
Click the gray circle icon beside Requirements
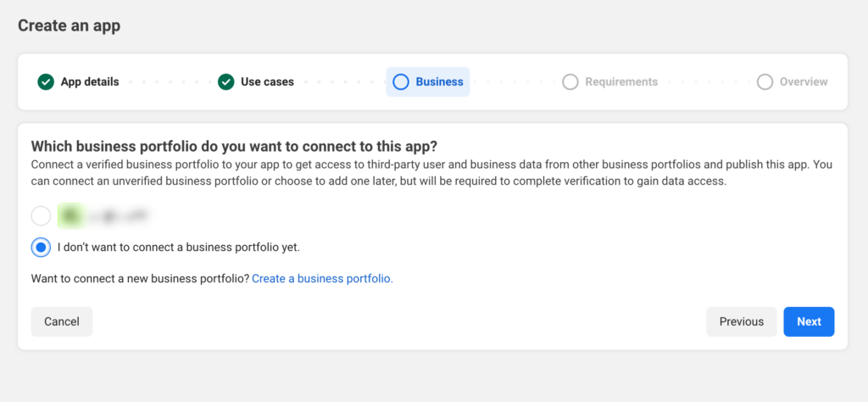coord(570,82)
